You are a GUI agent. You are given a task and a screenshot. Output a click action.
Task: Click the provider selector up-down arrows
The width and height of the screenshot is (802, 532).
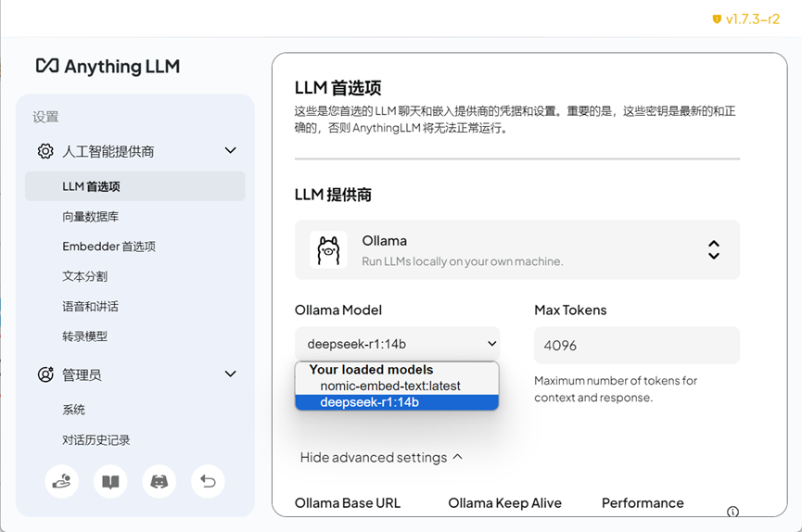pos(714,249)
